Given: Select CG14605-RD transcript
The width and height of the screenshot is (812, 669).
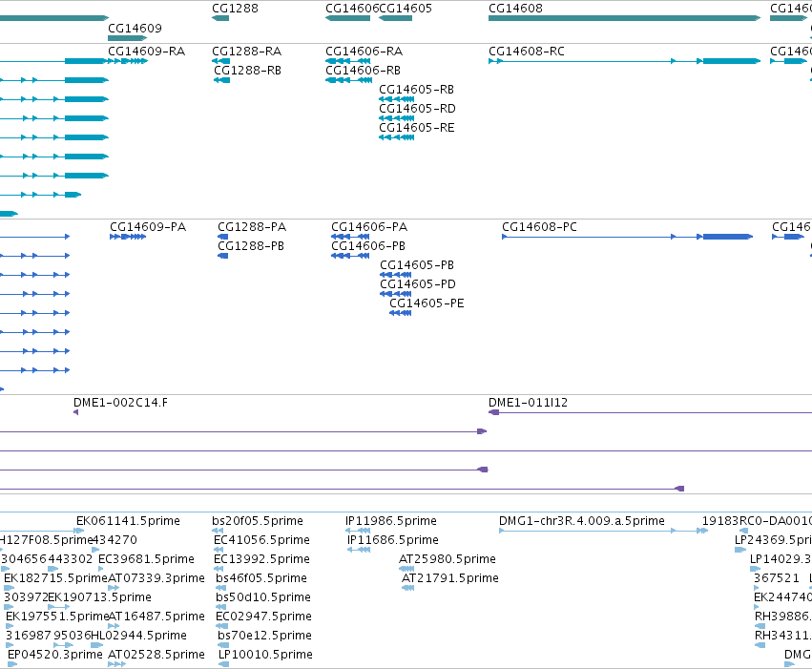Looking at the screenshot, I should point(396,118).
